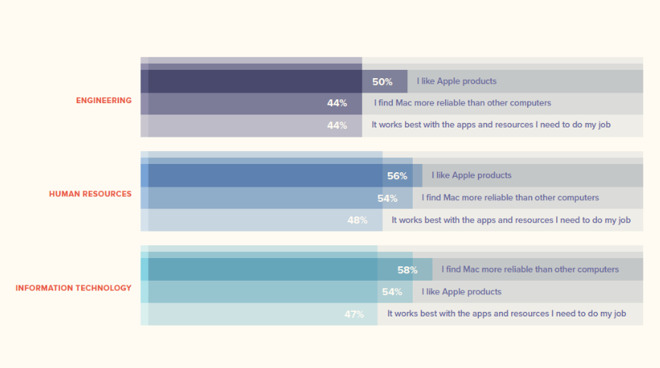Click IT's "I find Mac more reliable" text
660x368 pixels.
click(x=530, y=269)
